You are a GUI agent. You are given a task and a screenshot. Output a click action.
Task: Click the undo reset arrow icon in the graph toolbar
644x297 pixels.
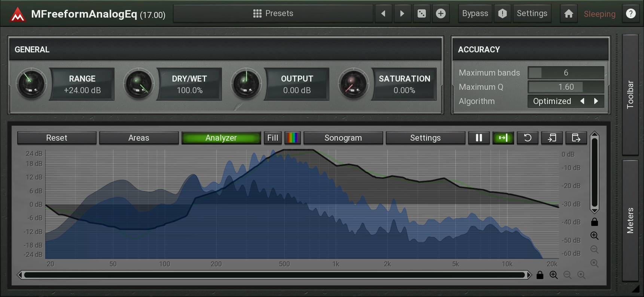coord(527,138)
